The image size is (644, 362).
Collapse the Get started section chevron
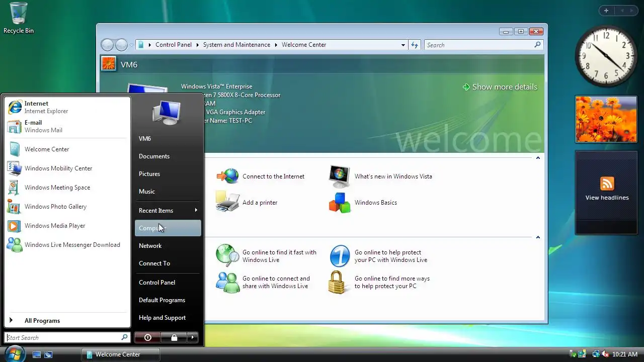click(538, 158)
